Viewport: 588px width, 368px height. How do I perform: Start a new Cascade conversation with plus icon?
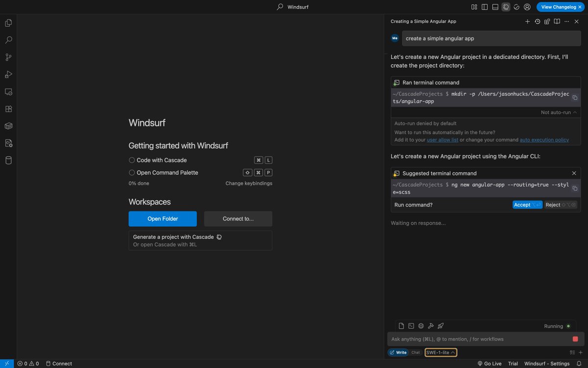coord(528,22)
